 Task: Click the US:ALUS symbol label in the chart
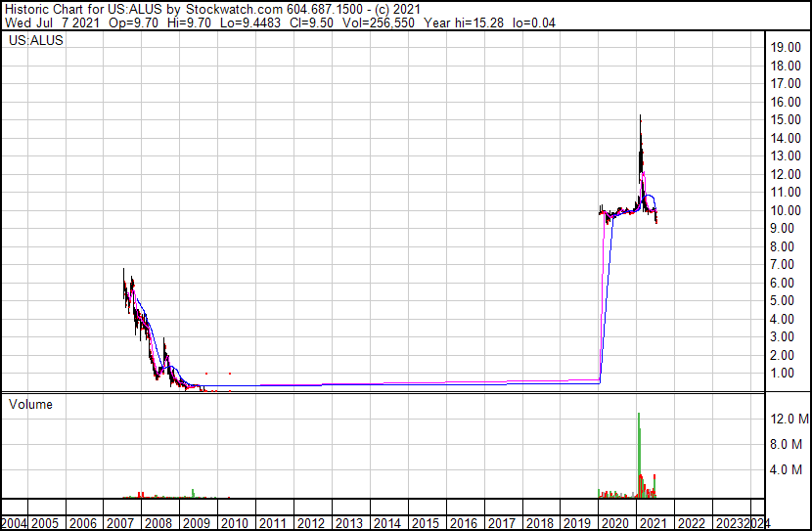tap(36, 40)
